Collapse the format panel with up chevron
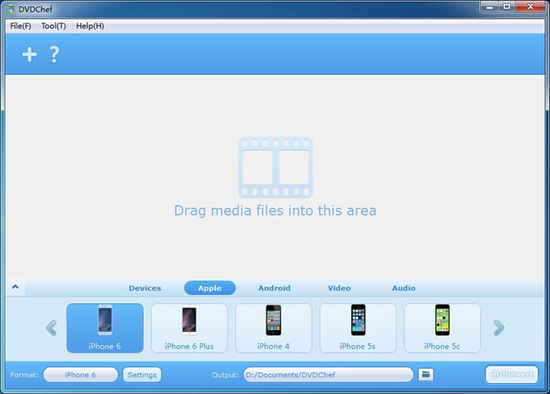The width and height of the screenshot is (550, 394). 15,287
